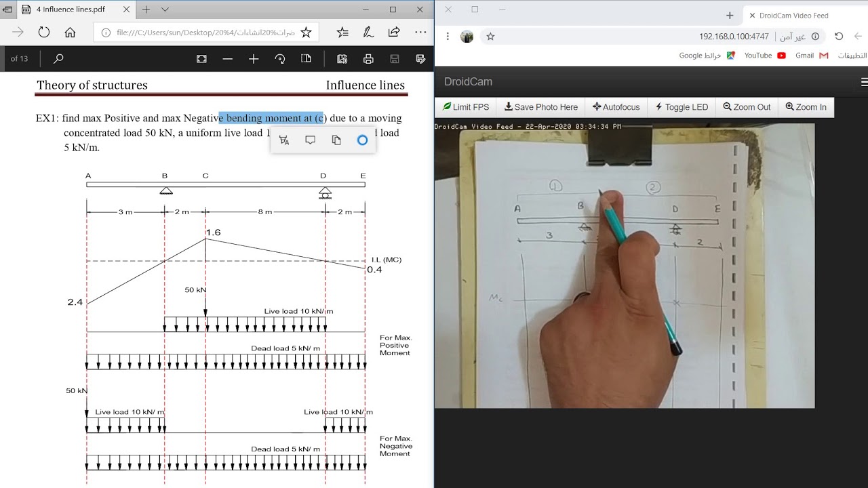Click the Save disk icon in PDF toolbar
This screenshot has width=868, height=488.
tap(394, 59)
